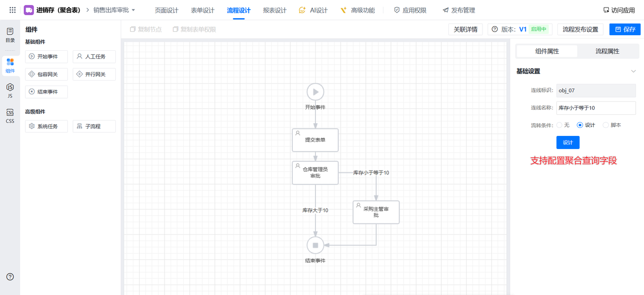The width and height of the screenshot is (644, 295).
Task: Expand the 销售出库审批 form dropdown
Action: pyautogui.click(x=133, y=10)
